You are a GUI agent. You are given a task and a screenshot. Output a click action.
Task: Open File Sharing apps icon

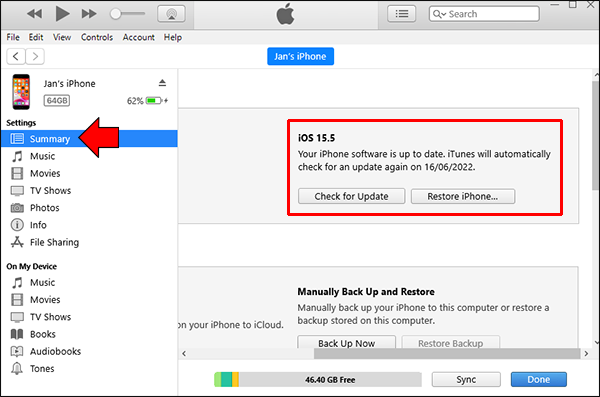coord(17,242)
